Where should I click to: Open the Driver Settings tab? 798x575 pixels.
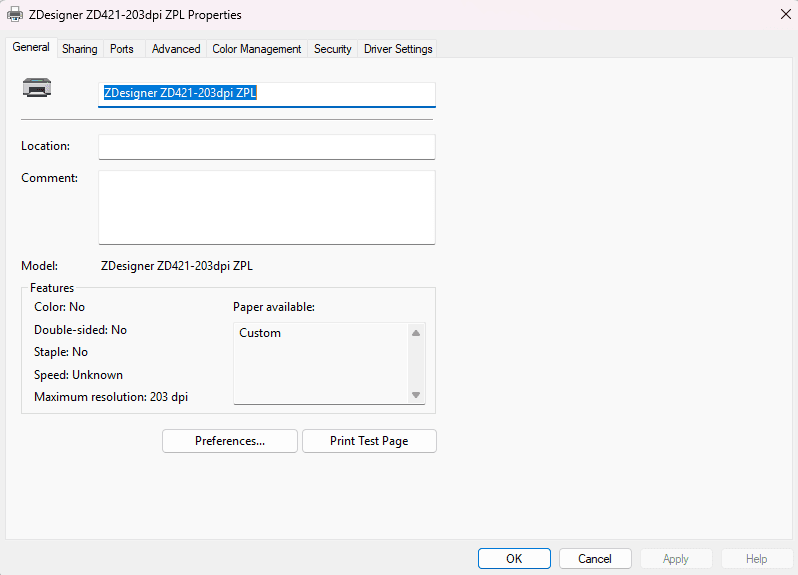(398, 49)
